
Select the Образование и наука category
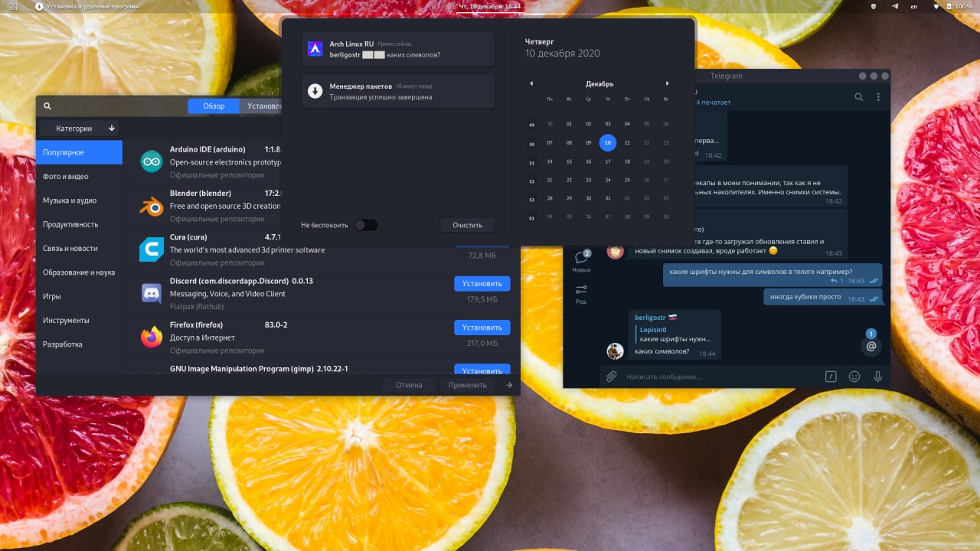coord(80,272)
